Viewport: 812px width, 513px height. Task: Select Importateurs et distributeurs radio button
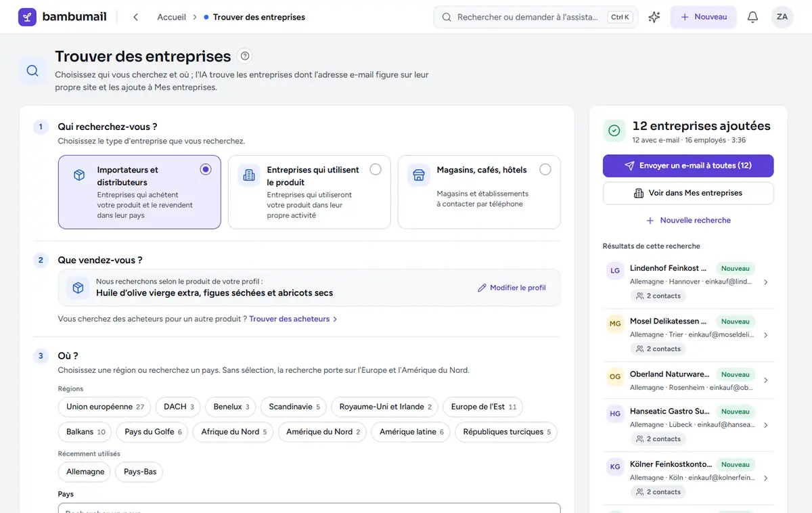pos(206,169)
